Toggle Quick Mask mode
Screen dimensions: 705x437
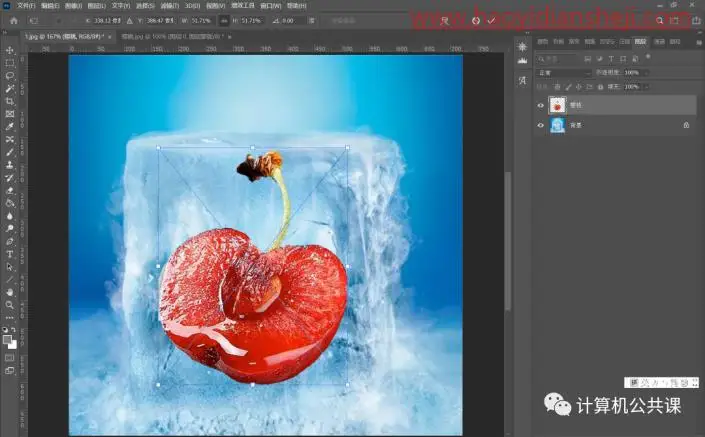[x=9, y=358]
